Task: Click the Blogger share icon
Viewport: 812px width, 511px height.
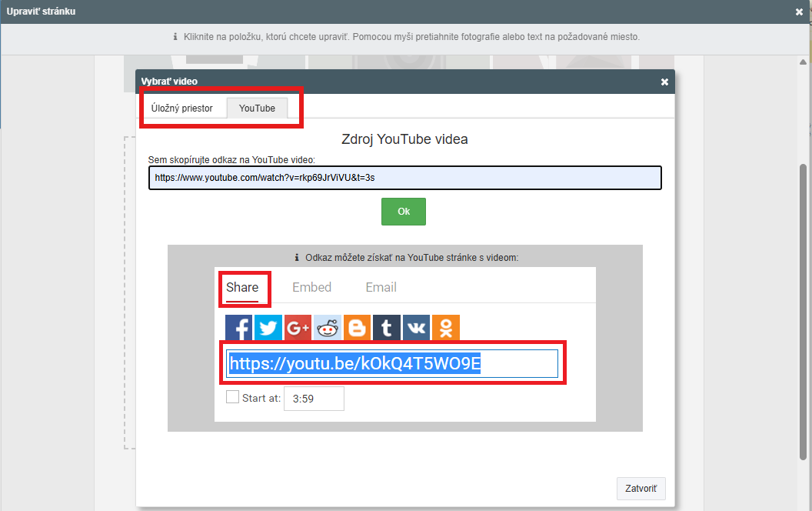Action: (x=357, y=328)
